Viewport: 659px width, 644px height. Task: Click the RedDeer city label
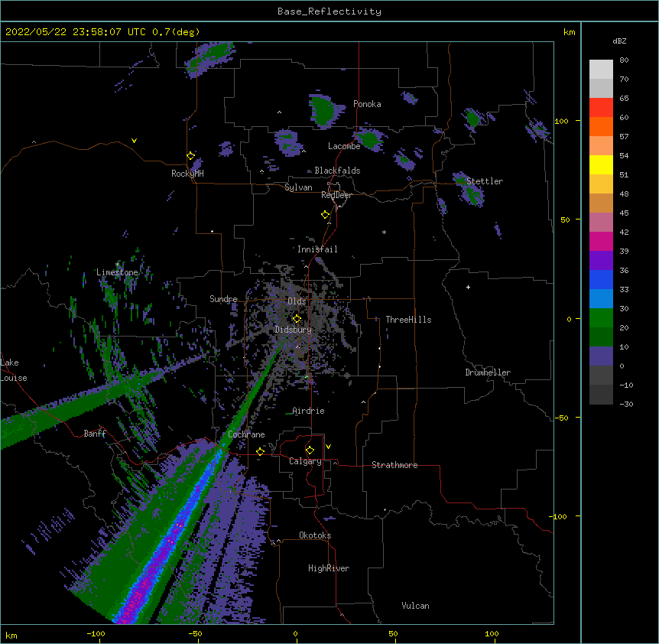336,195
